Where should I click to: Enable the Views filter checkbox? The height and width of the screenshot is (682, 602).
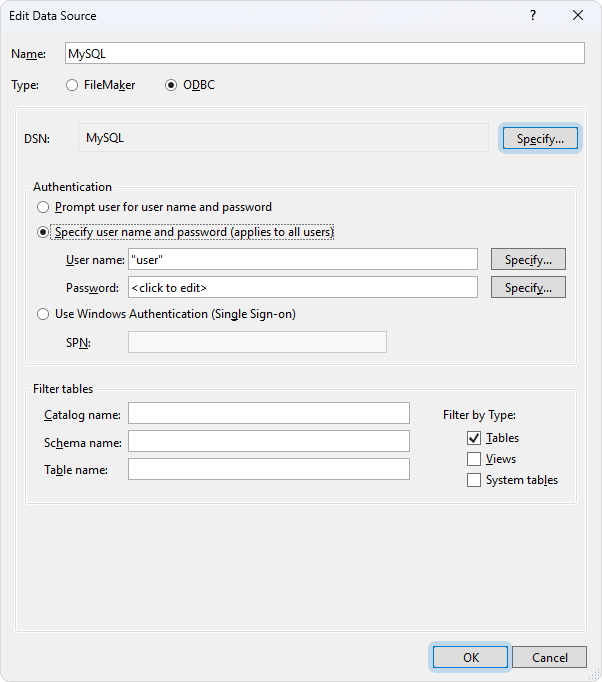point(474,459)
